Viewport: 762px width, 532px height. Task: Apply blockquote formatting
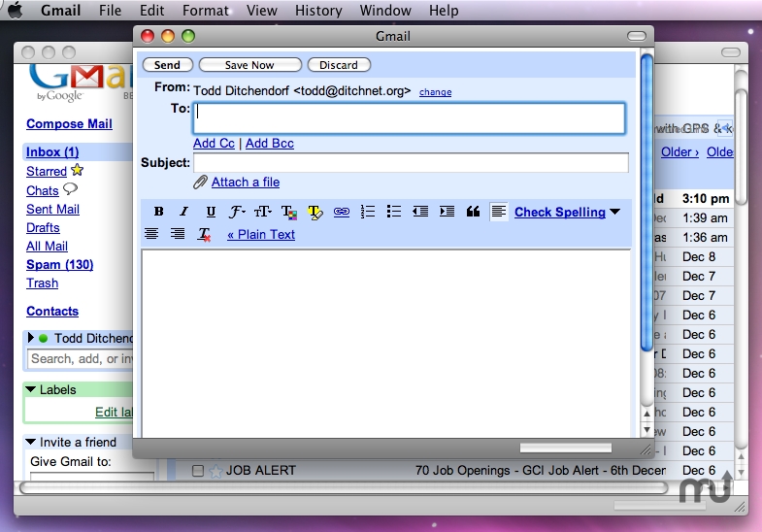[x=473, y=212]
